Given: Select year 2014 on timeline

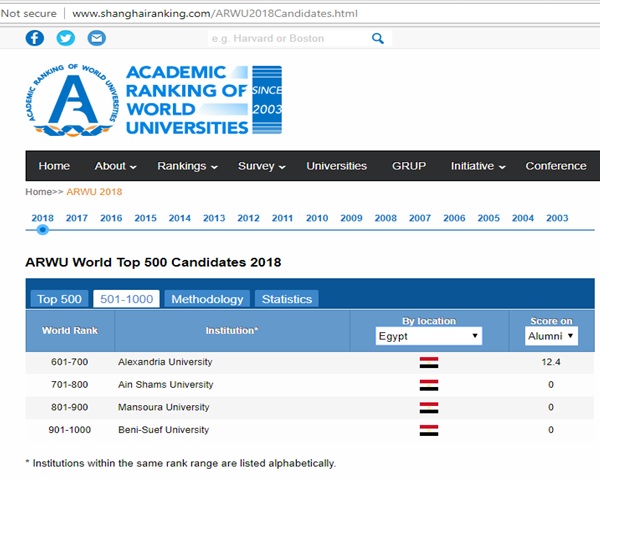Looking at the screenshot, I should [x=179, y=218].
